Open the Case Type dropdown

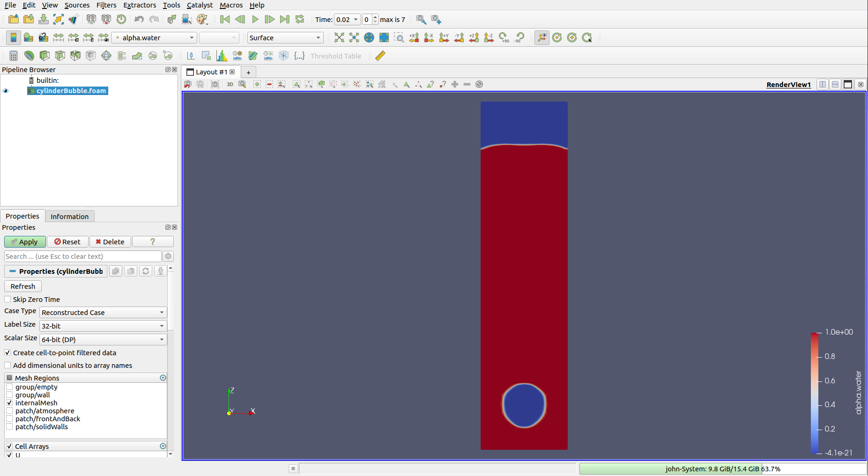coord(103,312)
